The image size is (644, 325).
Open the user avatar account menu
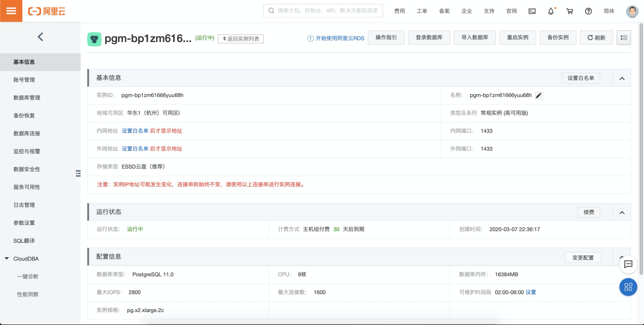[x=632, y=11]
